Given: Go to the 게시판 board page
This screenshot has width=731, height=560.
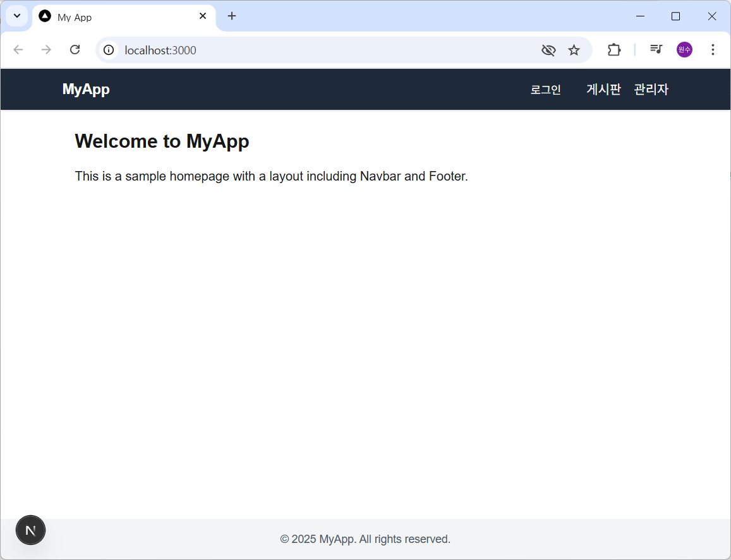Looking at the screenshot, I should point(604,89).
